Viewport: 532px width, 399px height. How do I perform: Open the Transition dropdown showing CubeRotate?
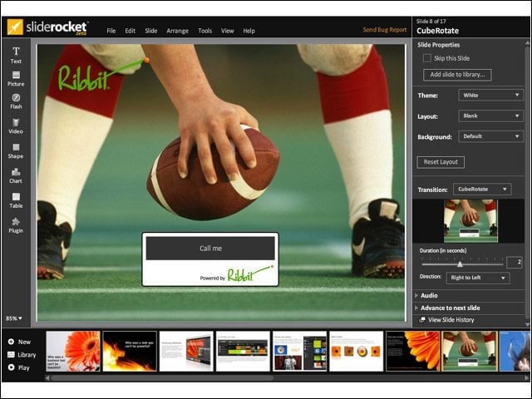tap(482, 189)
